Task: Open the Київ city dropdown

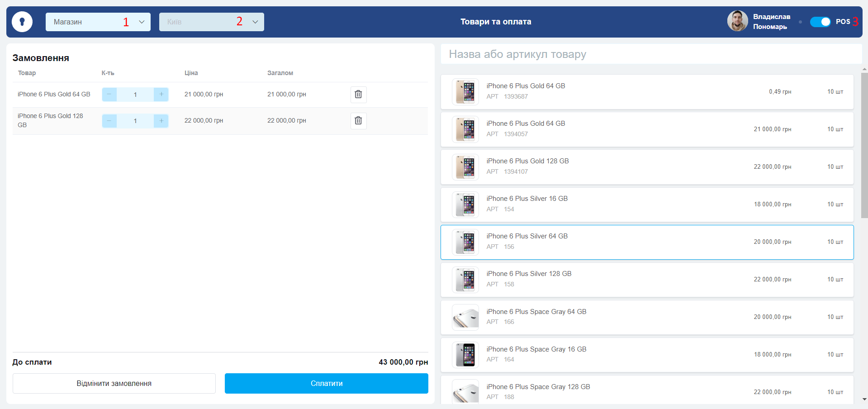Action: [x=211, y=22]
